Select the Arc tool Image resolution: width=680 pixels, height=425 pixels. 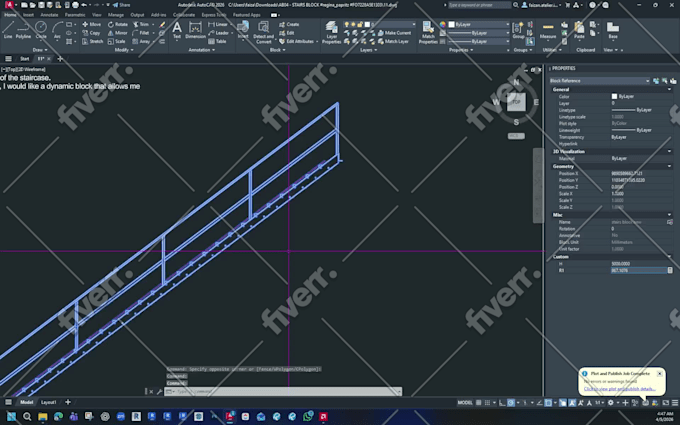57,29
